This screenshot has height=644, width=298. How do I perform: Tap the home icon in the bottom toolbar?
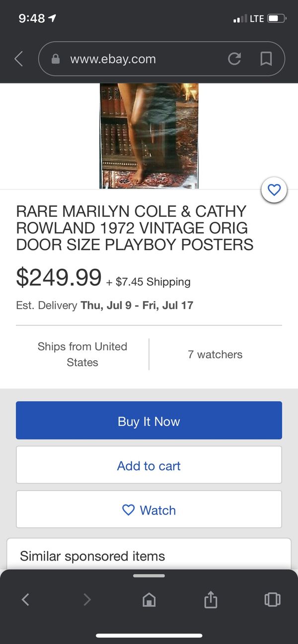click(x=149, y=599)
